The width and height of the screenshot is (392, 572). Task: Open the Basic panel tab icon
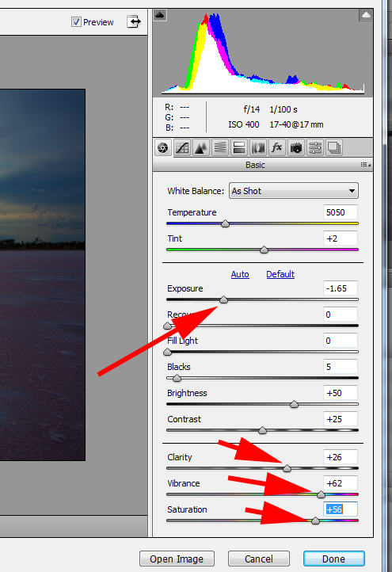point(163,147)
